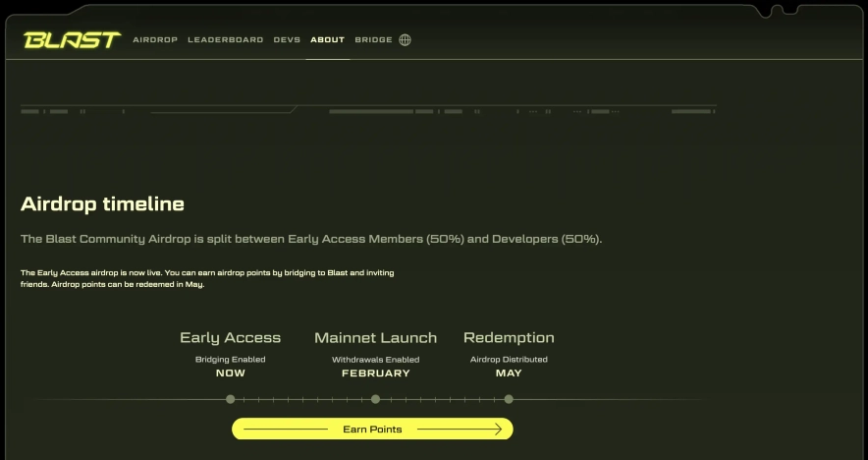868x460 pixels.
Task: Open the globe language selector icon
Action: click(x=405, y=40)
